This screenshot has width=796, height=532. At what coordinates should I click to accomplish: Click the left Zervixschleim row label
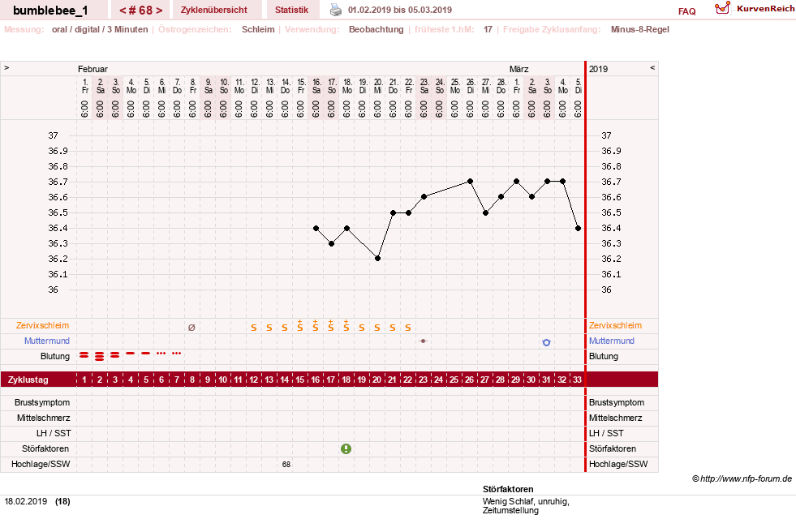(43, 325)
